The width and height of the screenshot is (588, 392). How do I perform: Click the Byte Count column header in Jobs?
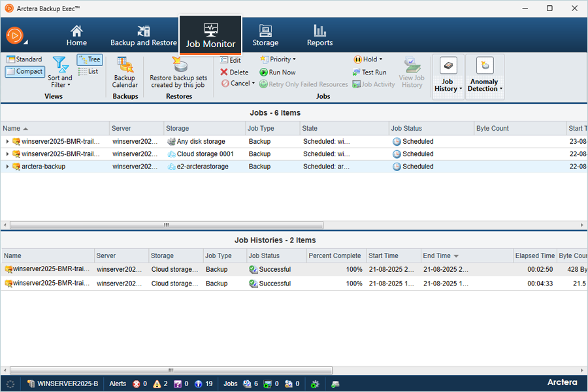[520, 128]
